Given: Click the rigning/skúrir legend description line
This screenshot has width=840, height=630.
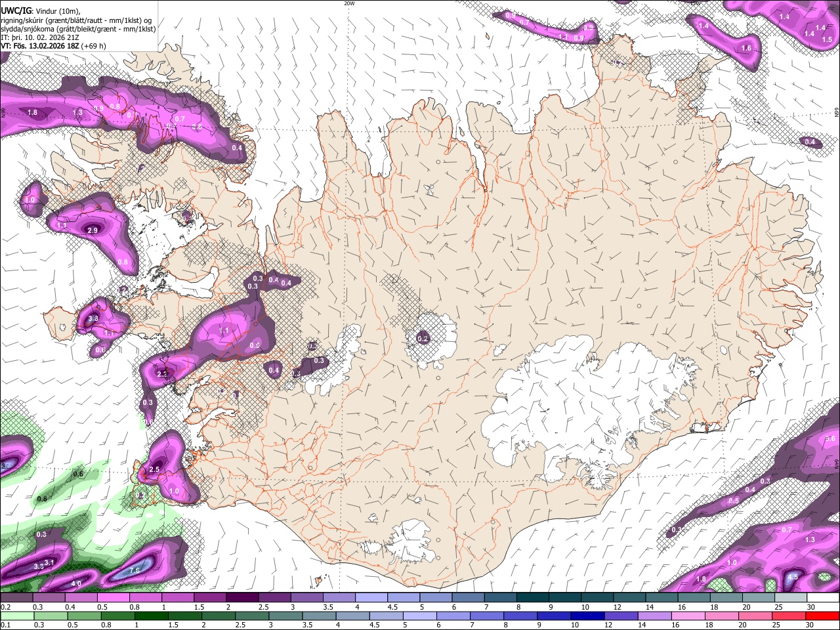Looking at the screenshot, I should [x=77, y=20].
